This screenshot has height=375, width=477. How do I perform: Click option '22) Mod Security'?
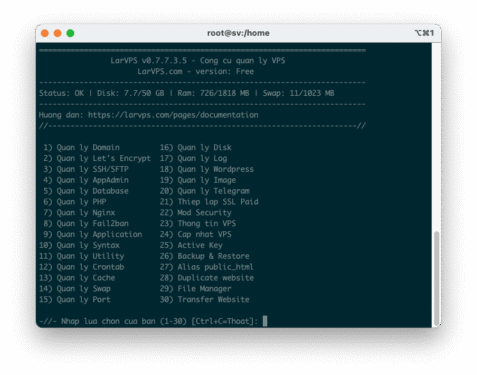pyautogui.click(x=195, y=213)
